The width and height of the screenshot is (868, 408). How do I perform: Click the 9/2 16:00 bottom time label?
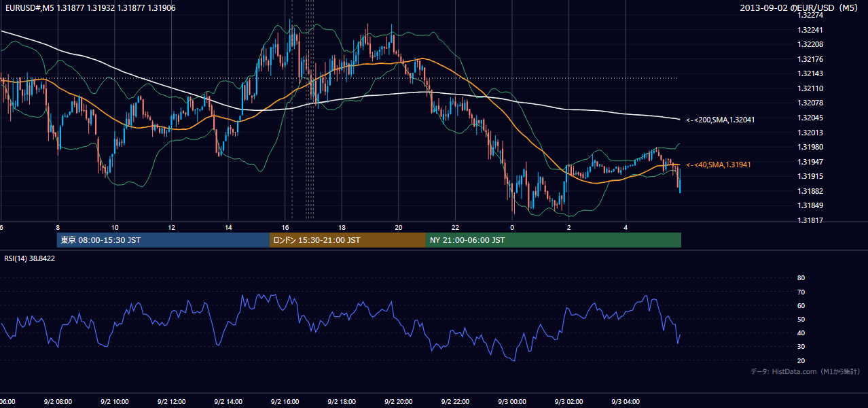285,401
